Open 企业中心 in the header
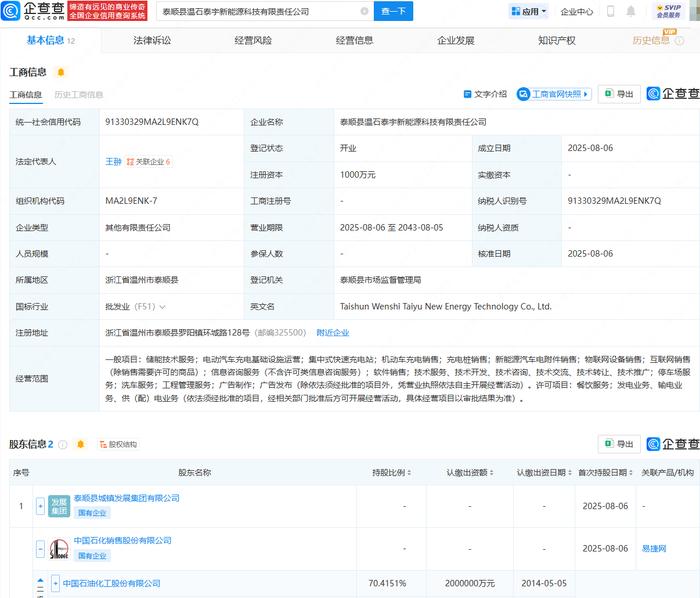This screenshot has width=700, height=598. click(x=577, y=12)
